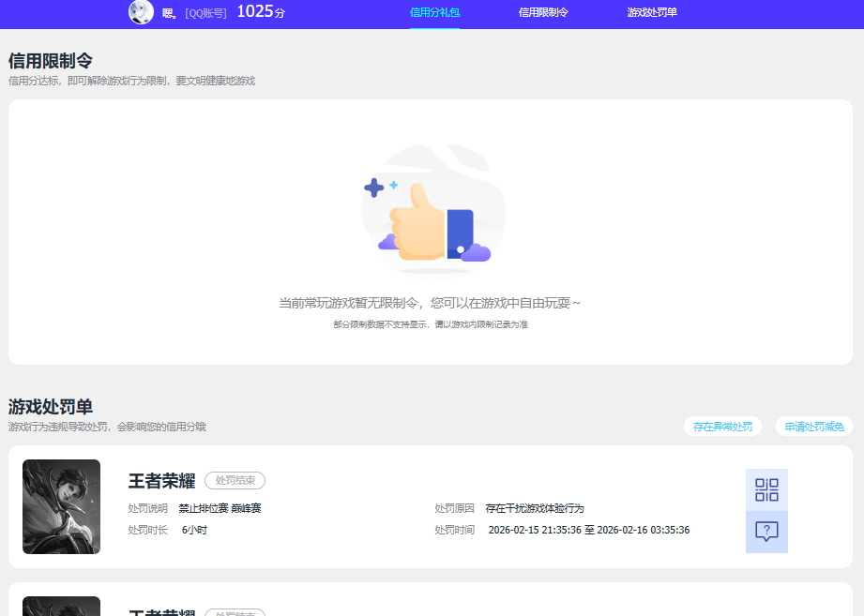Viewport: 864px width, 616px height.
Task: Click 禁止排位赛 巅峰赛 description text
Action: click(x=220, y=508)
